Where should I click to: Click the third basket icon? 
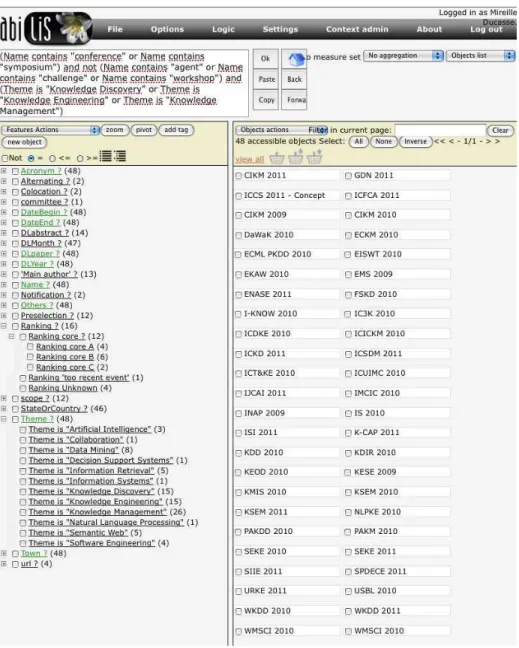[x=314, y=157]
